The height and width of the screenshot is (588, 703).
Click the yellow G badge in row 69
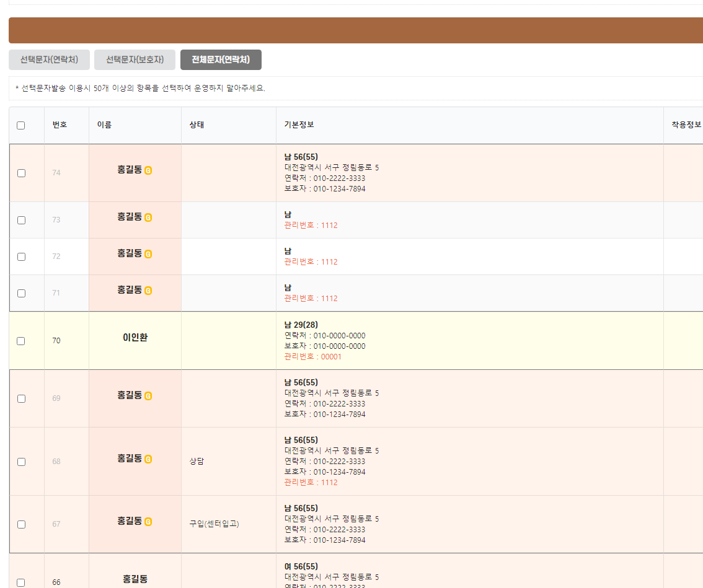(x=148, y=396)
